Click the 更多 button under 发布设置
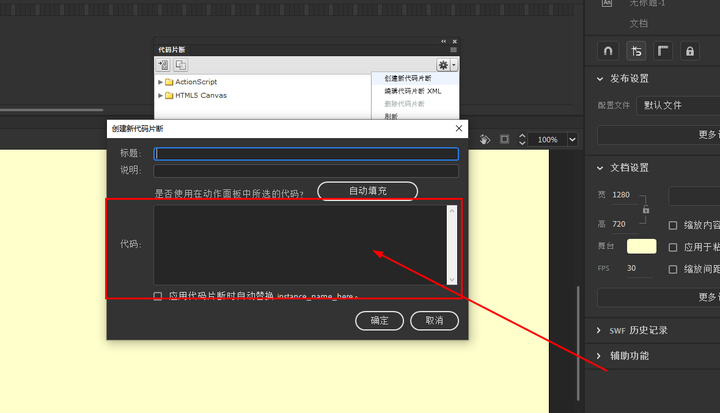 click(658, 135)
